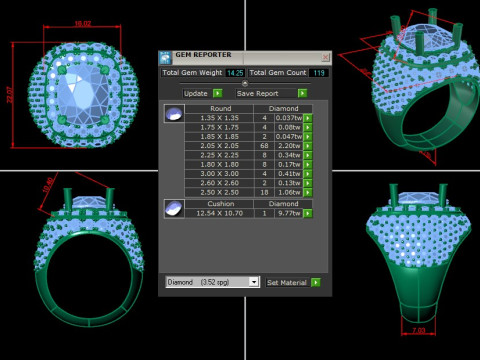Select the Cushion gem thumbnail
Viewport: 480px width, 360px height.
pos(174,209)
